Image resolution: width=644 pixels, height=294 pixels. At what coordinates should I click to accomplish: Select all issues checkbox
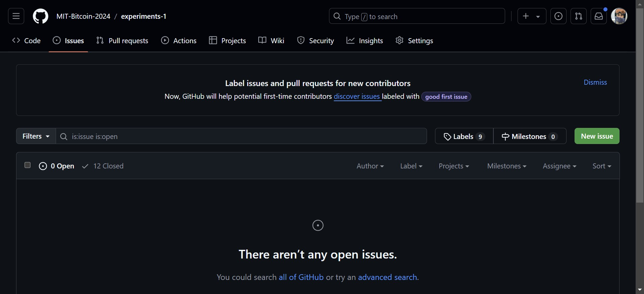pos(28,165)
